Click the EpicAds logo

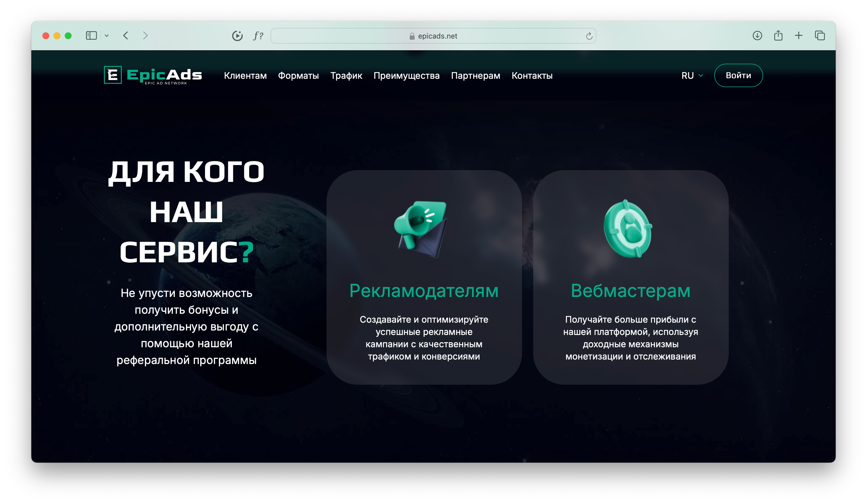click(x=153, y=75)
